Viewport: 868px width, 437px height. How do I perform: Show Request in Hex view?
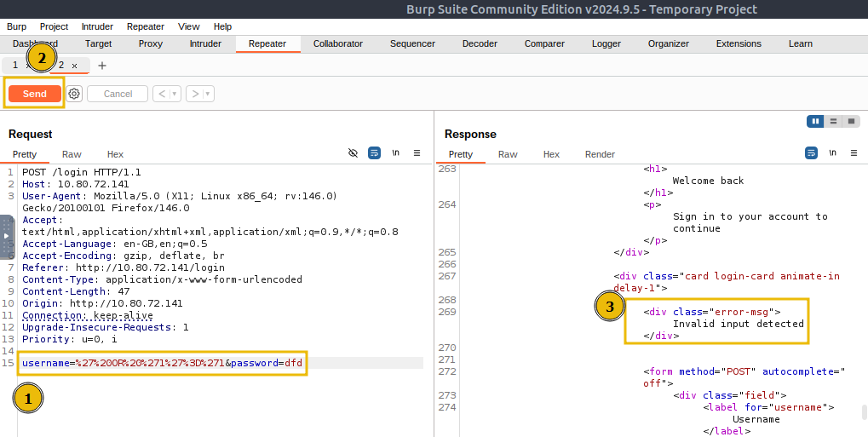115,154
